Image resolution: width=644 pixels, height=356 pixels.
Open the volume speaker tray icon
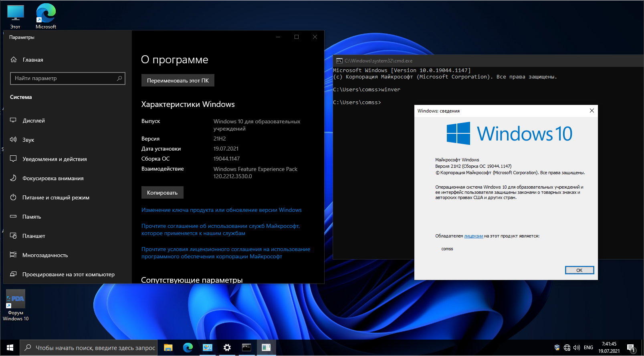click(x=577, y=348)
